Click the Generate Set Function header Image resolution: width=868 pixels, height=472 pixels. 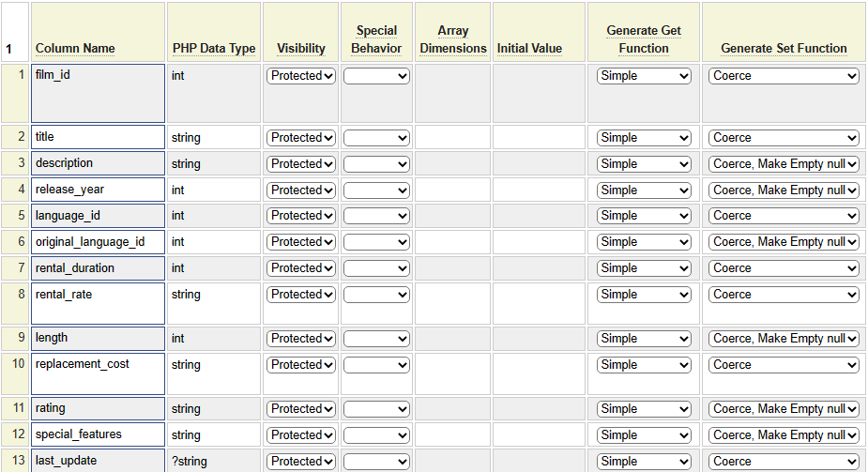[x=784, y=49]
